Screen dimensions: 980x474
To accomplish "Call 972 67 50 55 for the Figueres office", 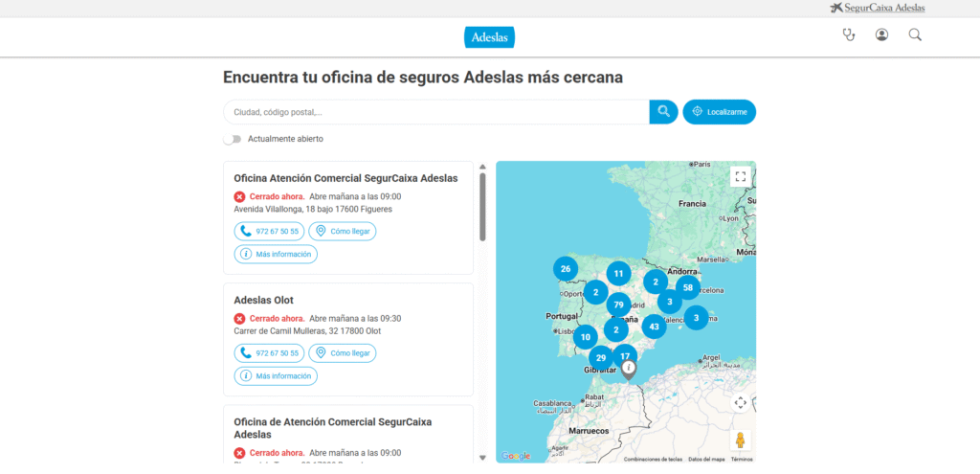I will pos(269,232).
